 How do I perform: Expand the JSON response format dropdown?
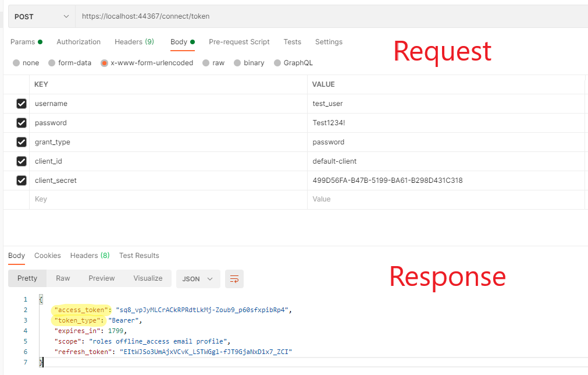point(198,279)
